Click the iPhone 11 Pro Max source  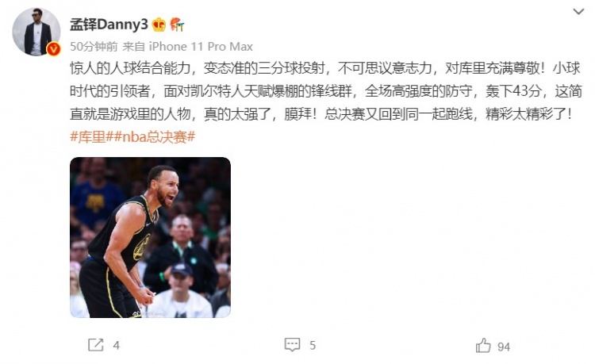tap(201, 47)
